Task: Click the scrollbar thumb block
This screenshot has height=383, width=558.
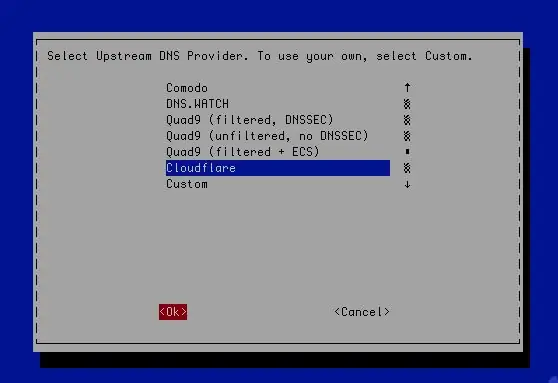Action: pos(407,152)
